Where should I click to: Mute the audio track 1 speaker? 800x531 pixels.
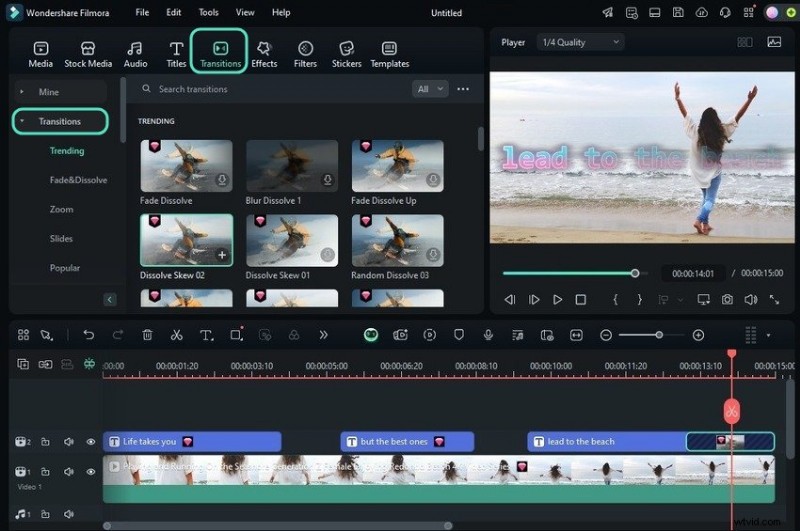(68, 514)
